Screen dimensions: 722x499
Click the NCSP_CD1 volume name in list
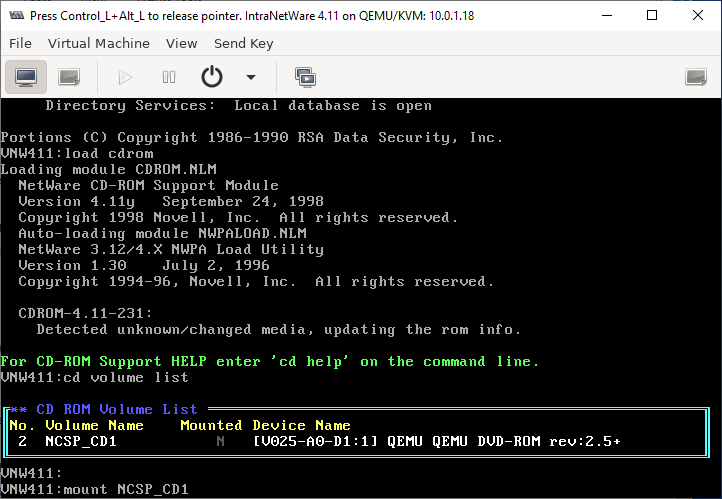(x=81, y=441)
